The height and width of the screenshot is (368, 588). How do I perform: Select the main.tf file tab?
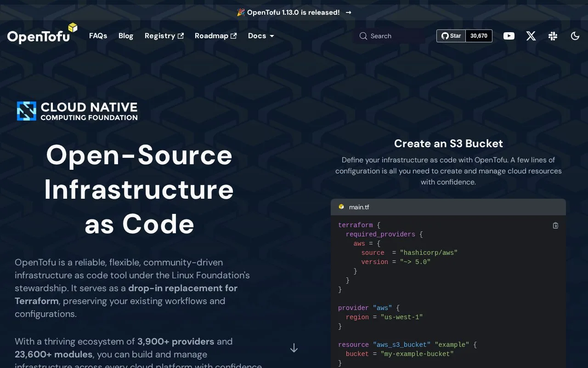(354, 207)
